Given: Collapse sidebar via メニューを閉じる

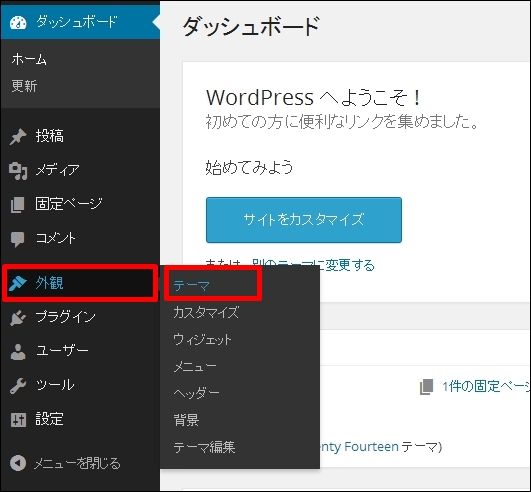Looking at the screenshot, I should (x=77, y=463).
